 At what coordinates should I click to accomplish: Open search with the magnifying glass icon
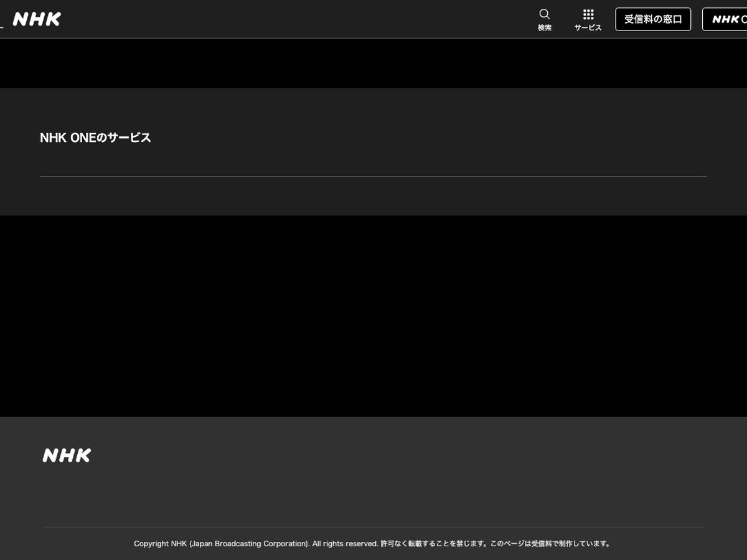click(x=545, y=14)
